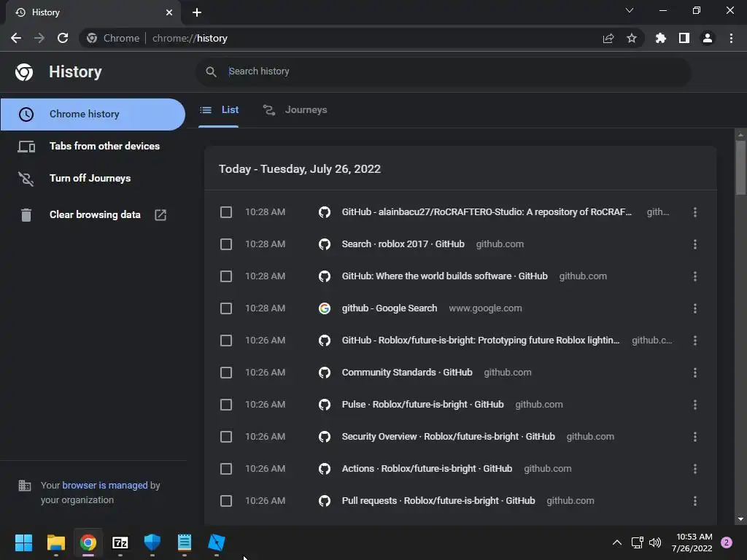The image size is (747, 560).
Task: Open the Windows Start menu
Action: (x=23, y=542)
